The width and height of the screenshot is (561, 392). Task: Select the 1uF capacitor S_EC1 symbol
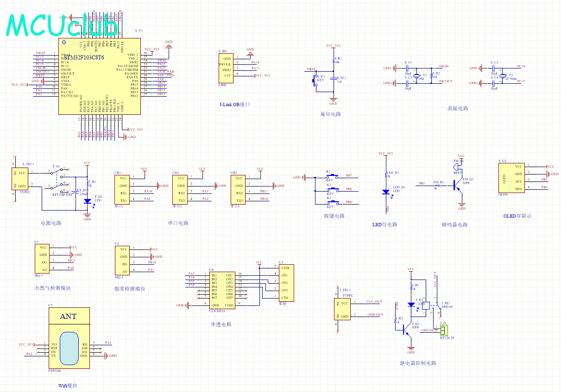[x=334, y=79]
